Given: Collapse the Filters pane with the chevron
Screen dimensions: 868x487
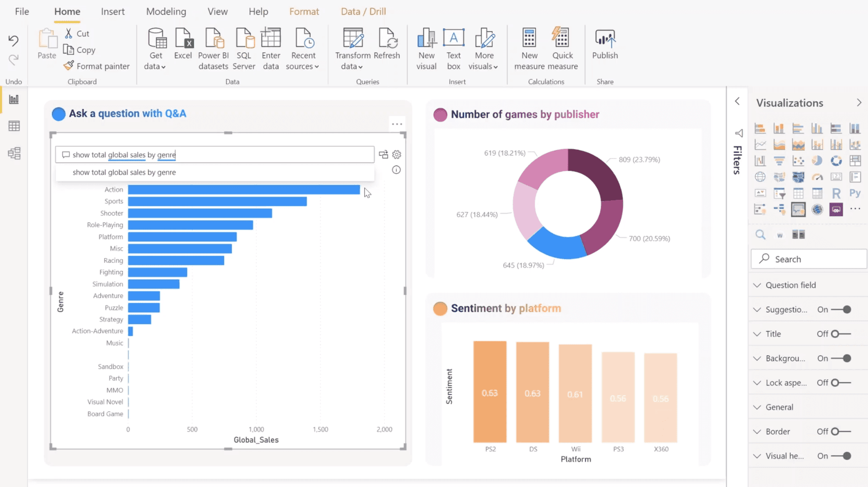Looking at the screenshot, I should click(737, 101).
